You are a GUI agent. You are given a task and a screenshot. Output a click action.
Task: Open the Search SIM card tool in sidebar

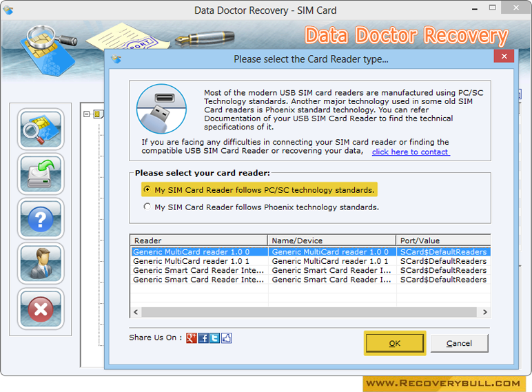(41, 130)
